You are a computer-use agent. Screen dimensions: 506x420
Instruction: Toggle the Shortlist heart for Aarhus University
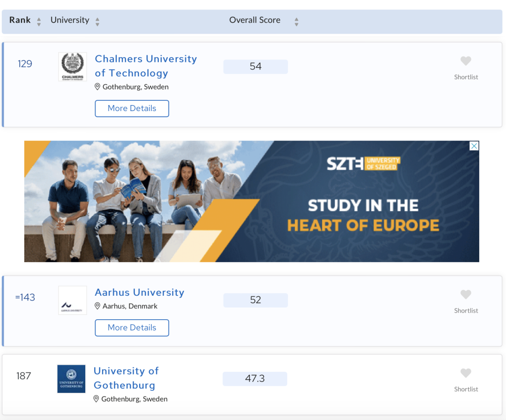point(465,294)
